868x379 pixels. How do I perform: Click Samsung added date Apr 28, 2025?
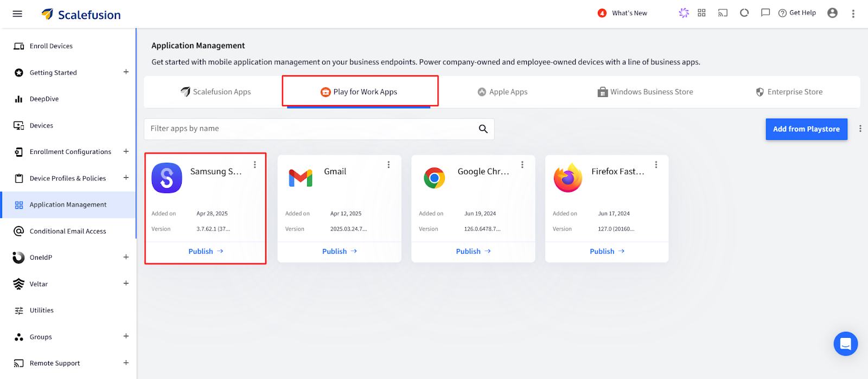212,214
